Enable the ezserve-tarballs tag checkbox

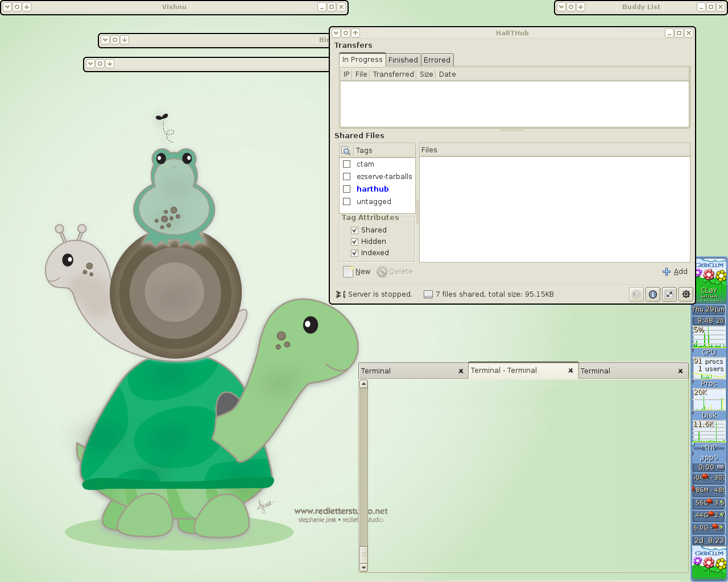(x=347, y=177)
